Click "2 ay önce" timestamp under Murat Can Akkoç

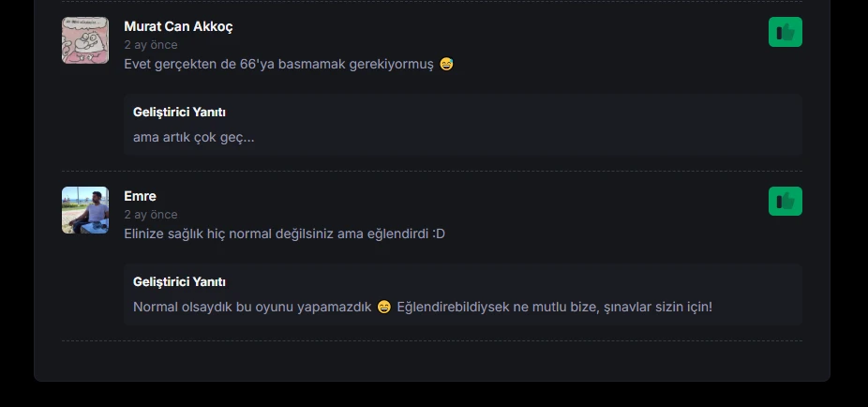[151, 45]
